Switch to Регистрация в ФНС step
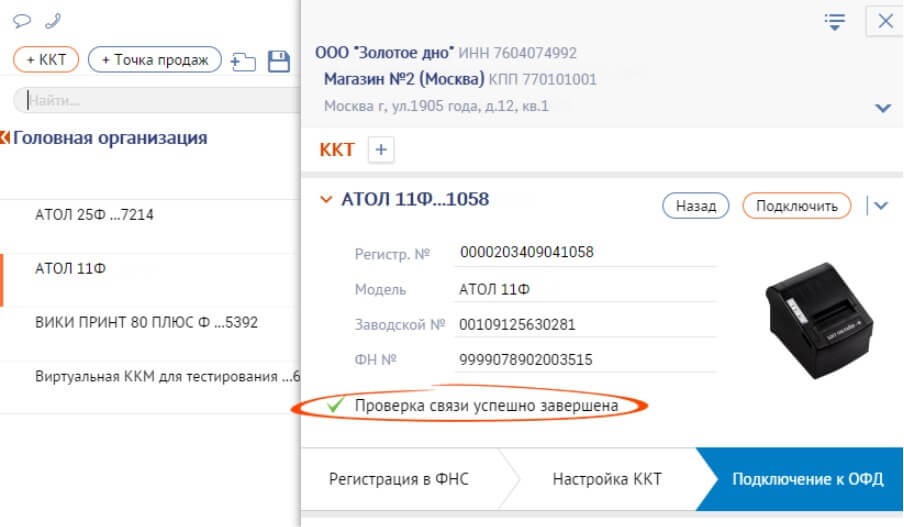904x527 pixels. click(x=398, y=479)
